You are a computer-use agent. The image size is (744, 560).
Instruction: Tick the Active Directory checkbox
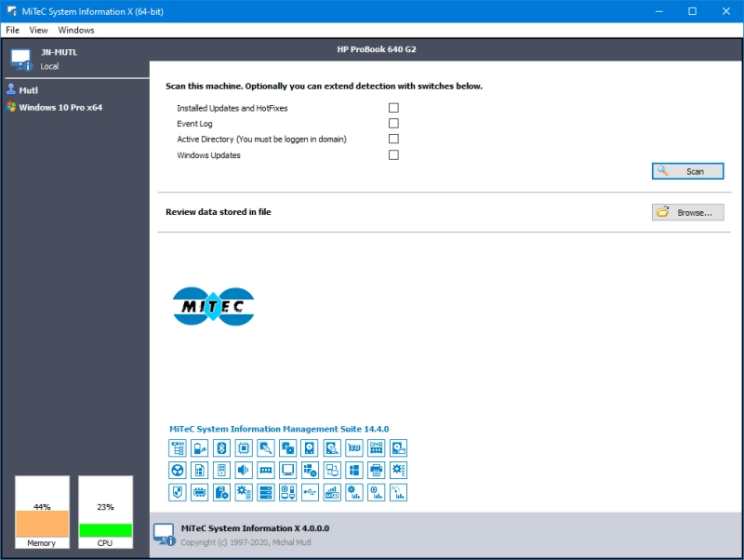(393, 139)
